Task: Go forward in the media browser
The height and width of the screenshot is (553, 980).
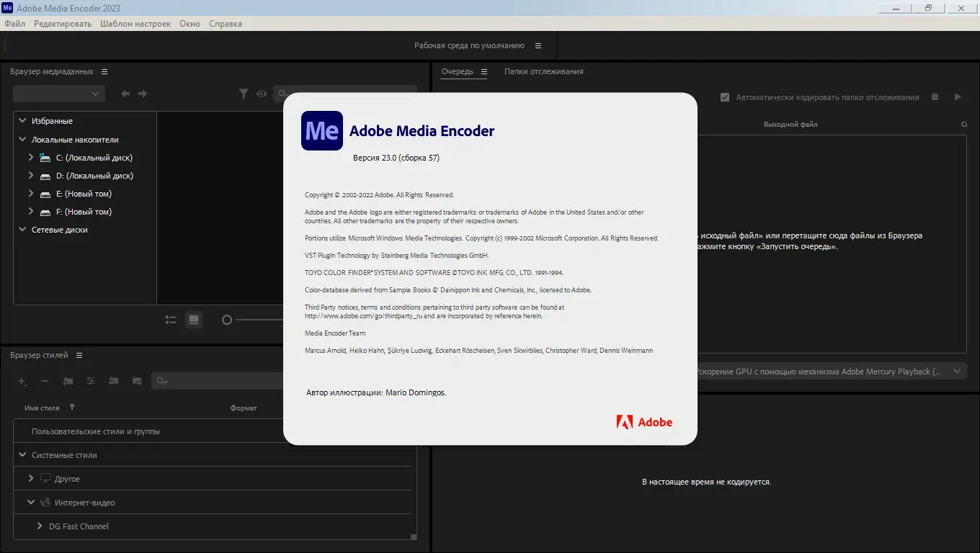Action: (143, 94)
